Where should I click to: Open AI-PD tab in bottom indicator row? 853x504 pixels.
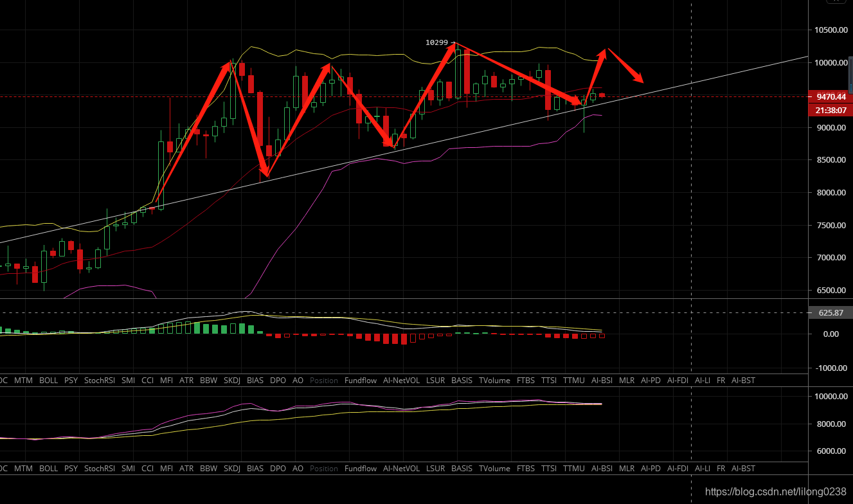(x=651, y=469)
